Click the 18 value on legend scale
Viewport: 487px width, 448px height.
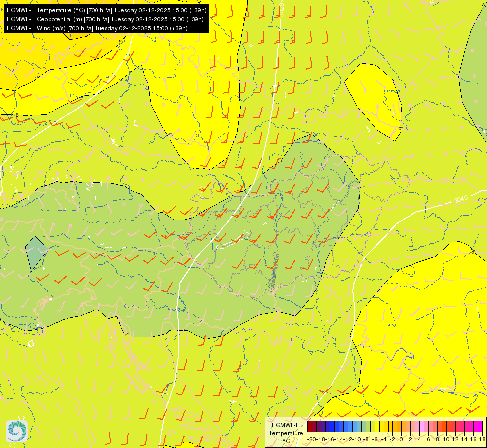pyautogui.click(x=483, y=439)
